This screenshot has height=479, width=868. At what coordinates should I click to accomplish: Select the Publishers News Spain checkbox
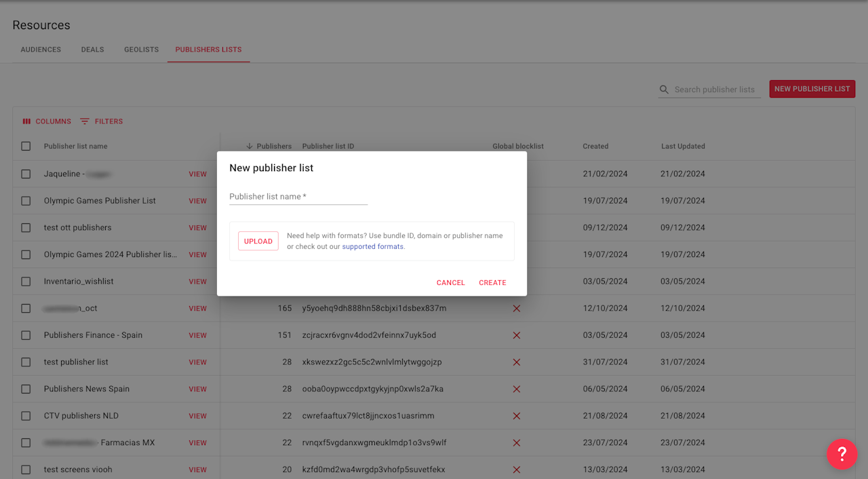coord(26,389)
